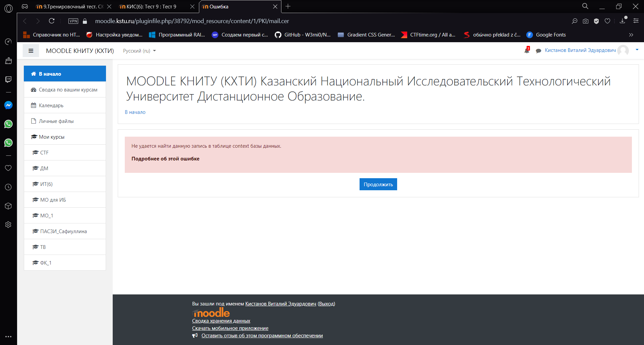Click В начало breadcrumb link

coord(135,112)
